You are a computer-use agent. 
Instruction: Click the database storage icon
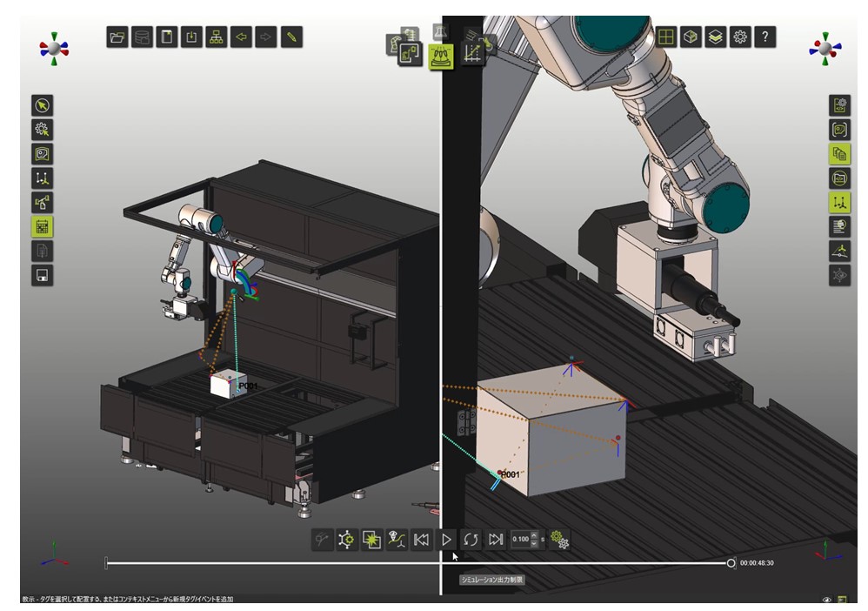[143, 37]
